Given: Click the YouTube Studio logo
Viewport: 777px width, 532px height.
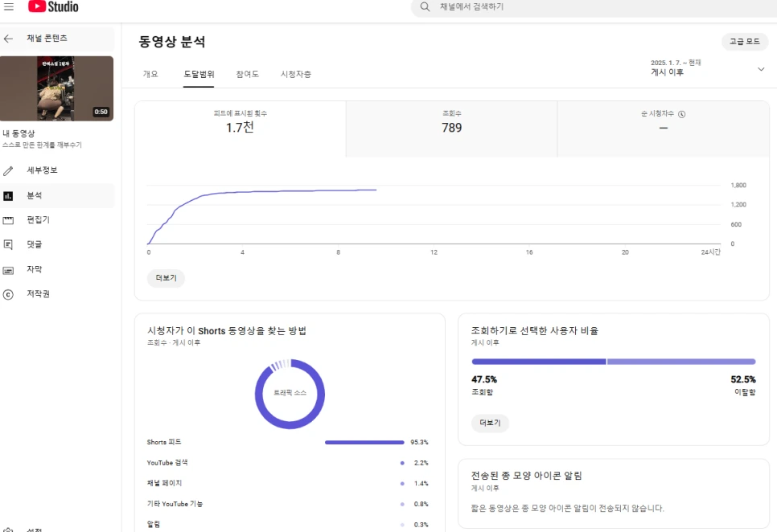Looking at the screenshot, I should pos(53,7).
